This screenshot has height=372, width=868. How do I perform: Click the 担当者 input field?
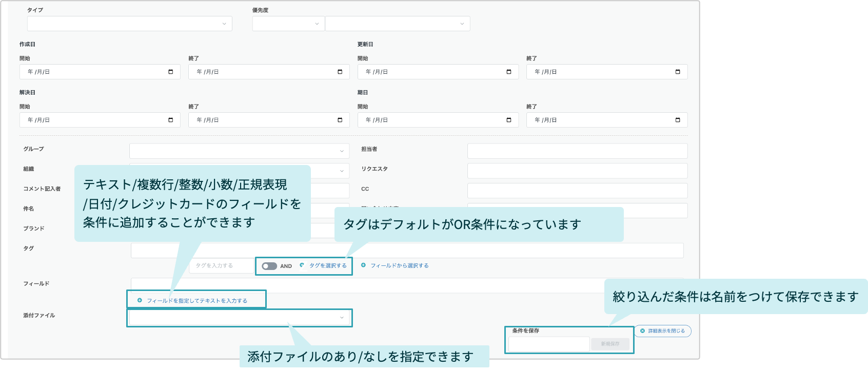tap(577, 151)
